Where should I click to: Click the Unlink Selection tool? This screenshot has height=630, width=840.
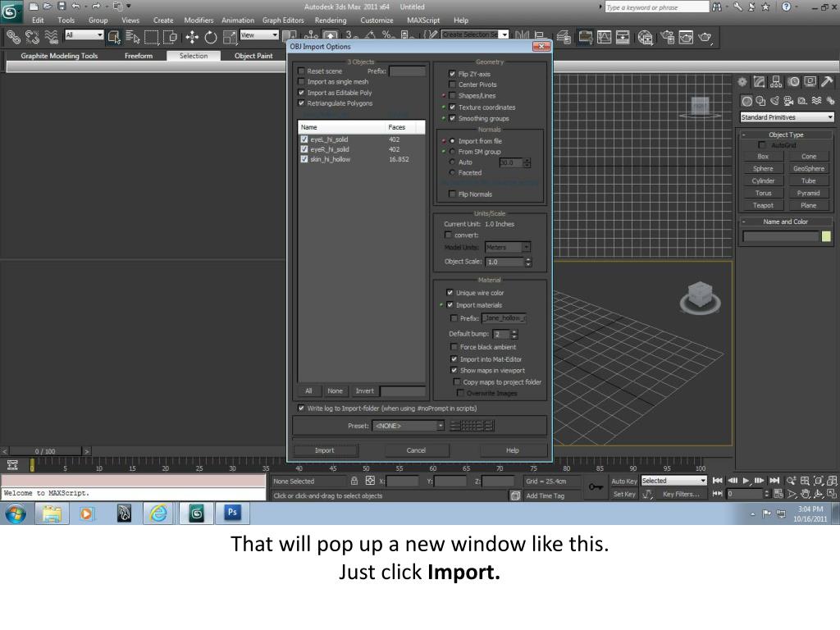(x=32, y=37)
